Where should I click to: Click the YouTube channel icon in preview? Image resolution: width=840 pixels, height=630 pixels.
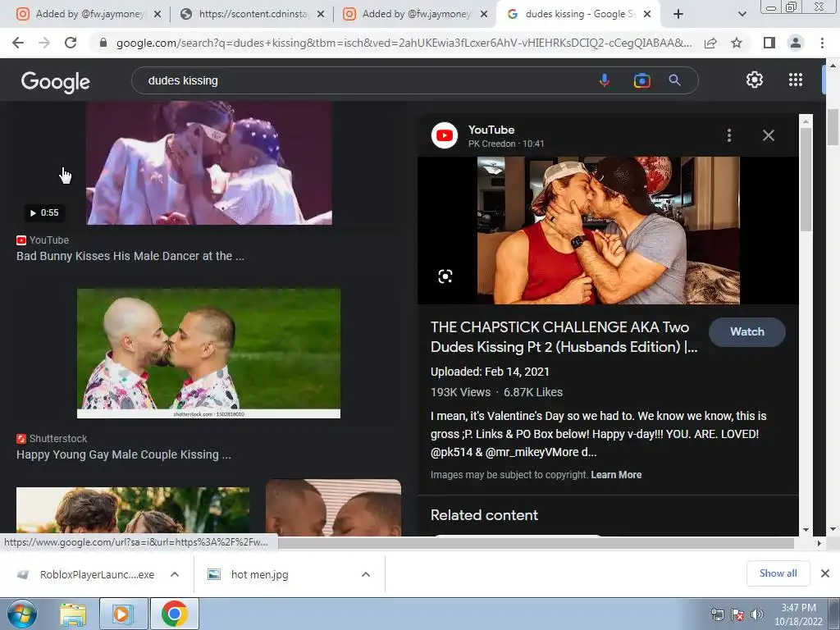click(x=445, y=135)
